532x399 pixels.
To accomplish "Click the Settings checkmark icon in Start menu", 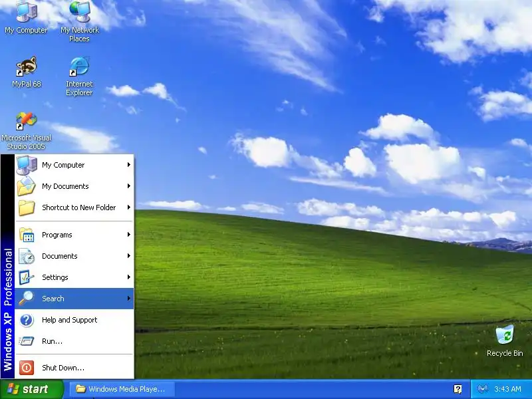I will coord(27,277).
